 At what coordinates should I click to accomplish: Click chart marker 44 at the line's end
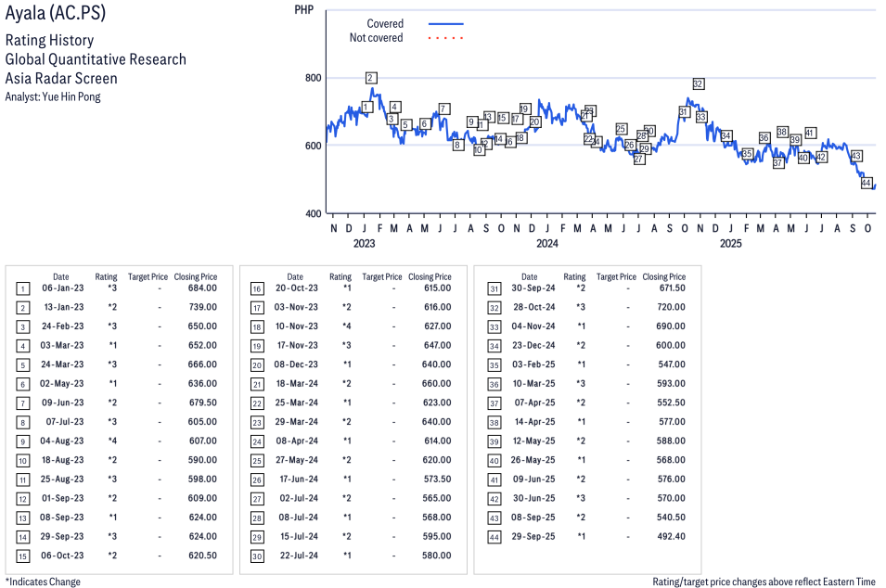click(x=867, y=183)
